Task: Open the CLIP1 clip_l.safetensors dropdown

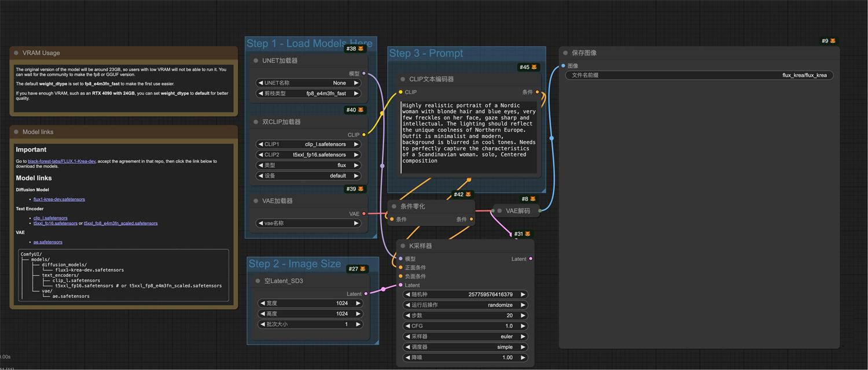Action: tap(308, 144)
